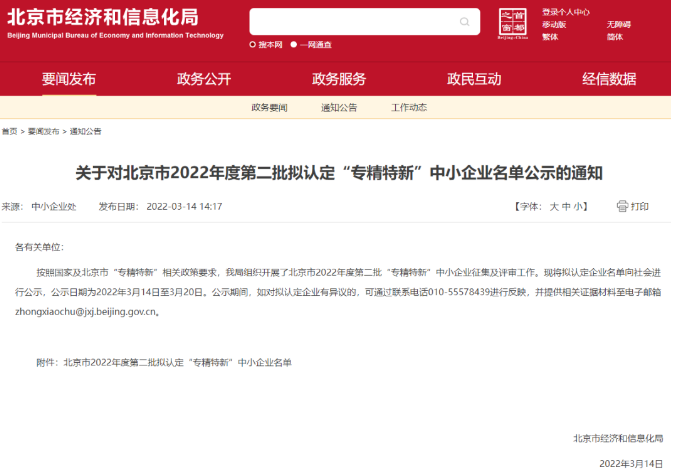Set font size to 小
The width and height of the screenshot is (679, 471).
578,207
